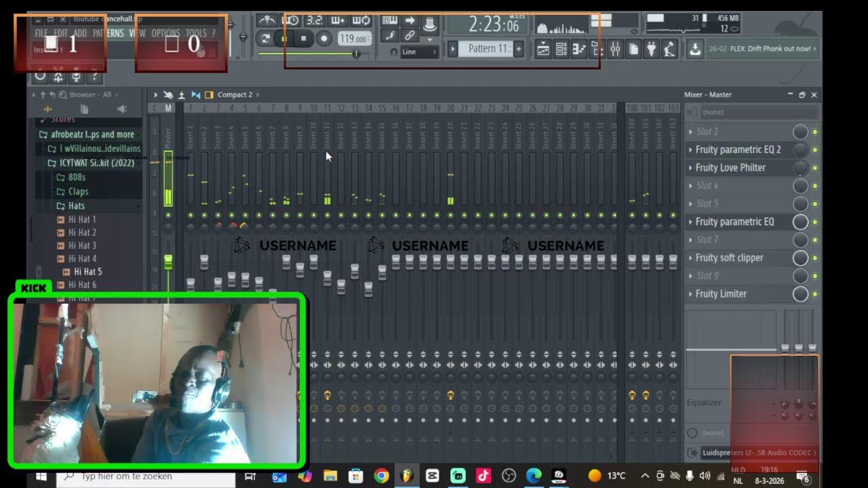Open the TOOLS menu

click(196, 33)
